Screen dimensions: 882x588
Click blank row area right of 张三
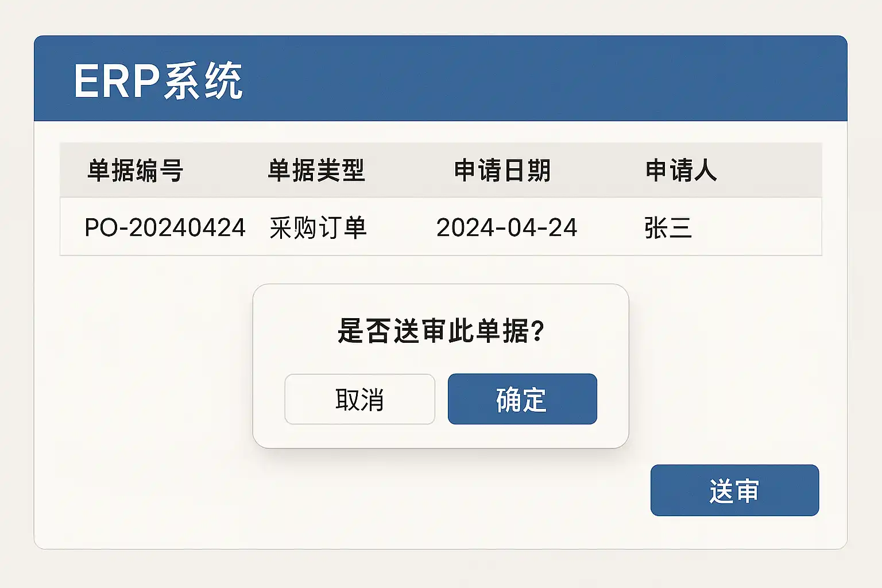pyautogui.click(x=764, y=227)
